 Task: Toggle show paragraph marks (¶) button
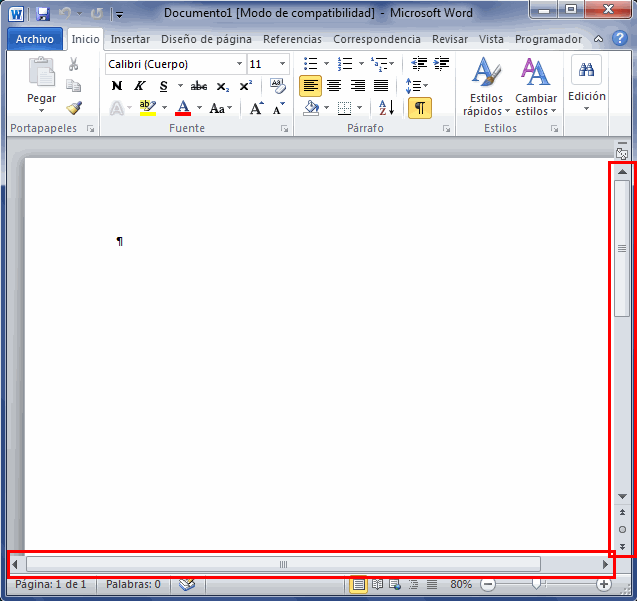pos(420,108)
